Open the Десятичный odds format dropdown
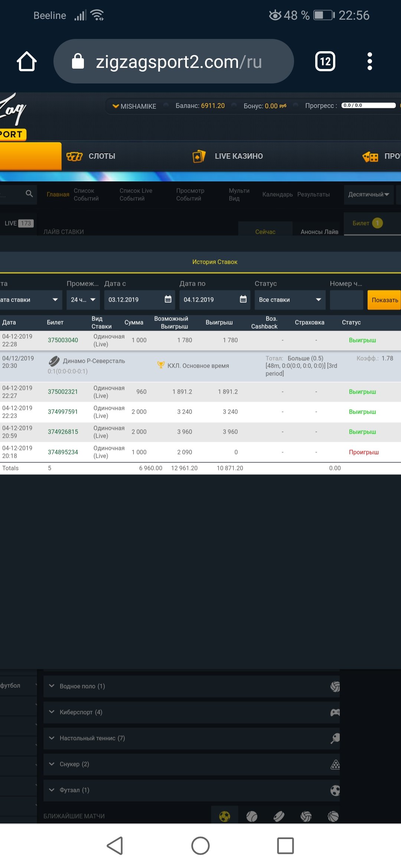Image resolution: width=401 pixels, height=868 pixels. [x=368, y=194]
